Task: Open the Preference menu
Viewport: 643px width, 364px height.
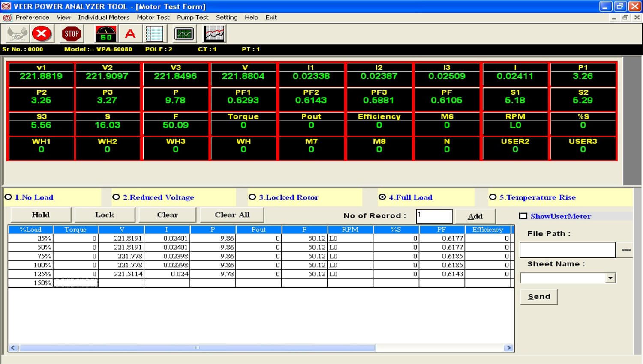Action: 33,18
